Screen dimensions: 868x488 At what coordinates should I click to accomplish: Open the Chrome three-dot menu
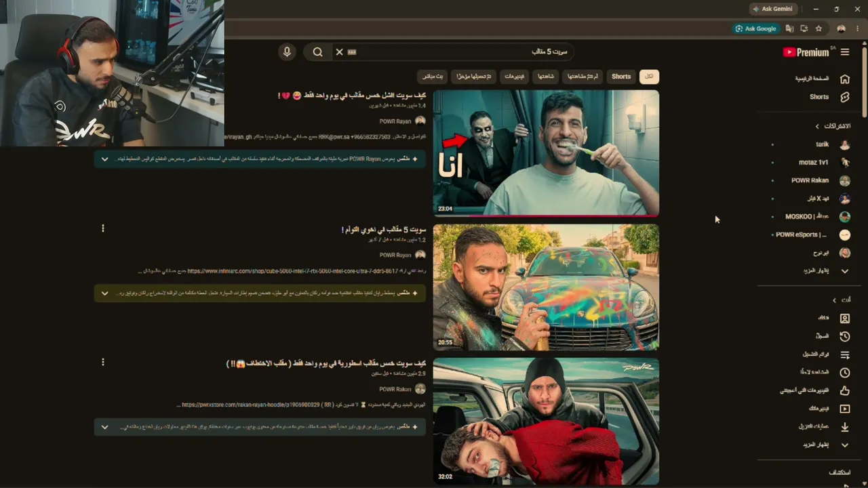pos(858,28)
